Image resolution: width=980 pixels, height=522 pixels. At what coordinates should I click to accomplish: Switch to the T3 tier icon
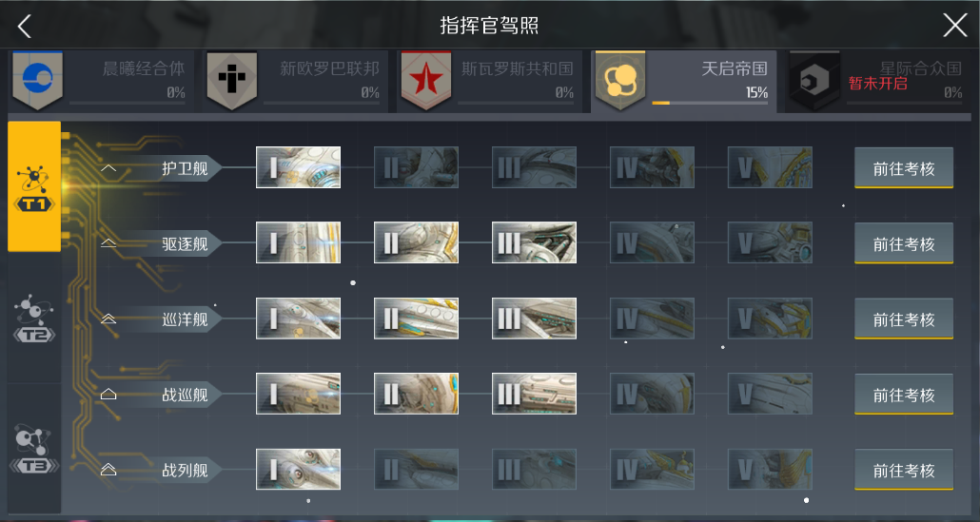tap(34, 450)
